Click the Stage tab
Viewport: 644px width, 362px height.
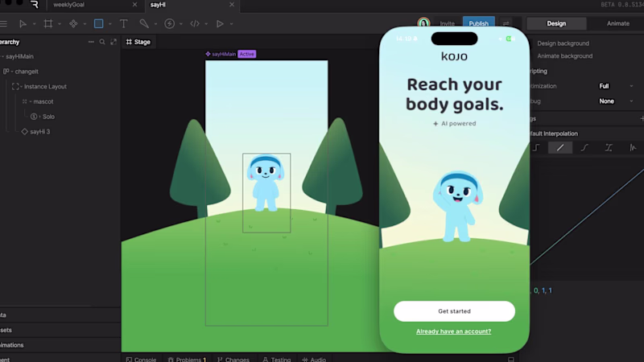pos(138,42)
